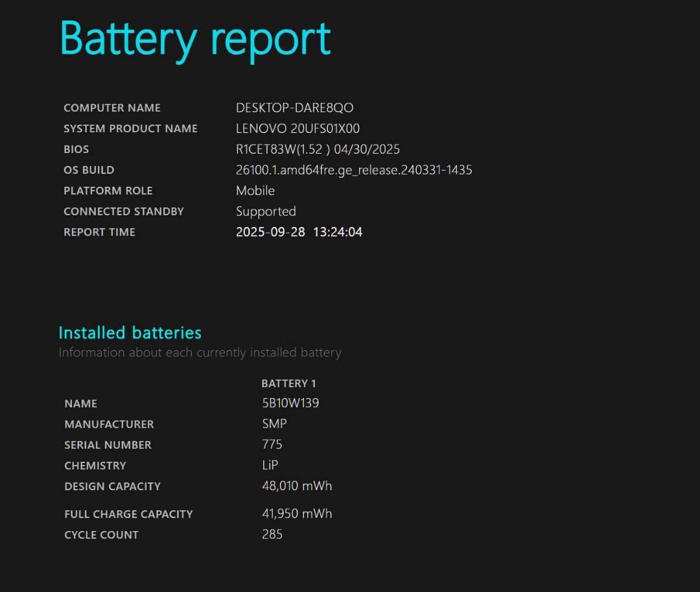Click the computer name DESKTOP-DARE8QO
Viewport: 700px width, 592px height.
pyautogui.click(x=294, y=108)
